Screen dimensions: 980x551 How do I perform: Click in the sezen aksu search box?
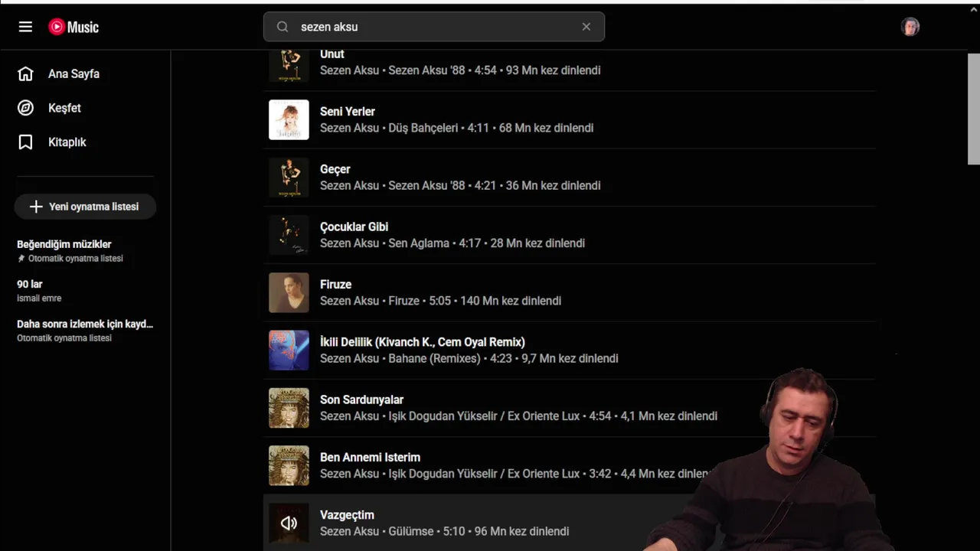(x=434, y=27)
